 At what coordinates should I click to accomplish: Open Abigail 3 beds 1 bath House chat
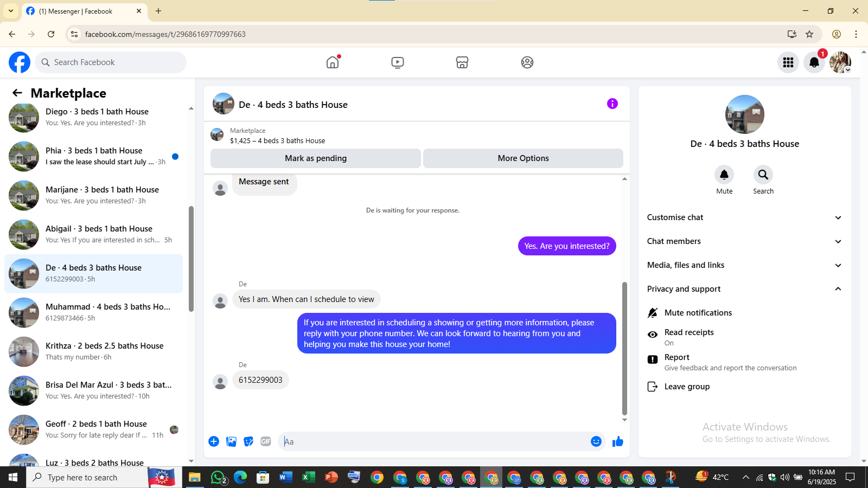coord(93,234)
